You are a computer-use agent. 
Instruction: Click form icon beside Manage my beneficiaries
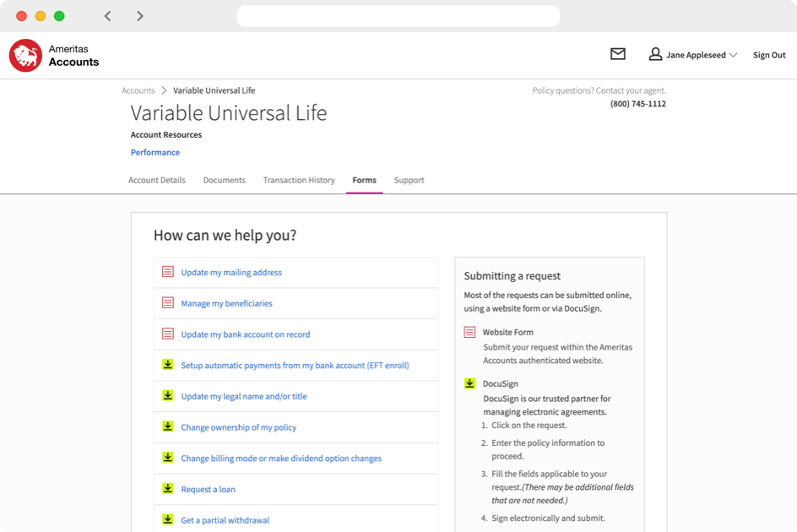[168, 303]
